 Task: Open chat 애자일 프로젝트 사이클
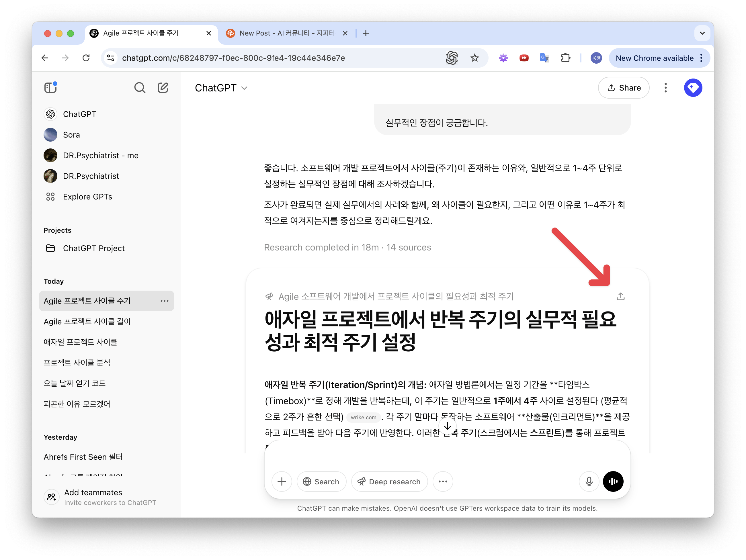point(107,342)
